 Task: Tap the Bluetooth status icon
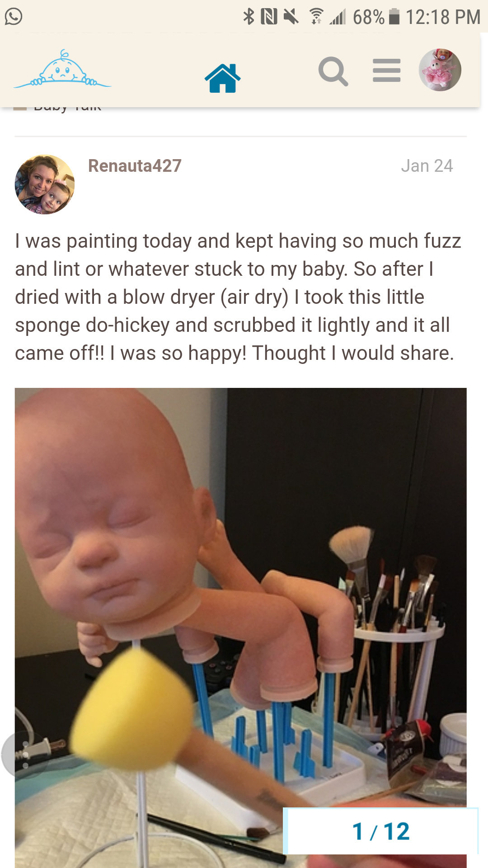pyautogui.click(x=249, y=17)
